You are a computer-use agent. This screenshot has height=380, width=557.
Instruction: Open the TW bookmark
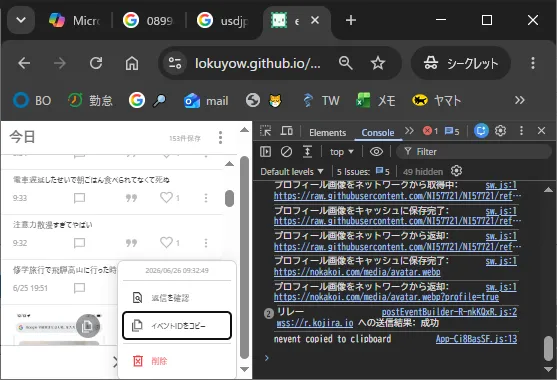(321, 101)
